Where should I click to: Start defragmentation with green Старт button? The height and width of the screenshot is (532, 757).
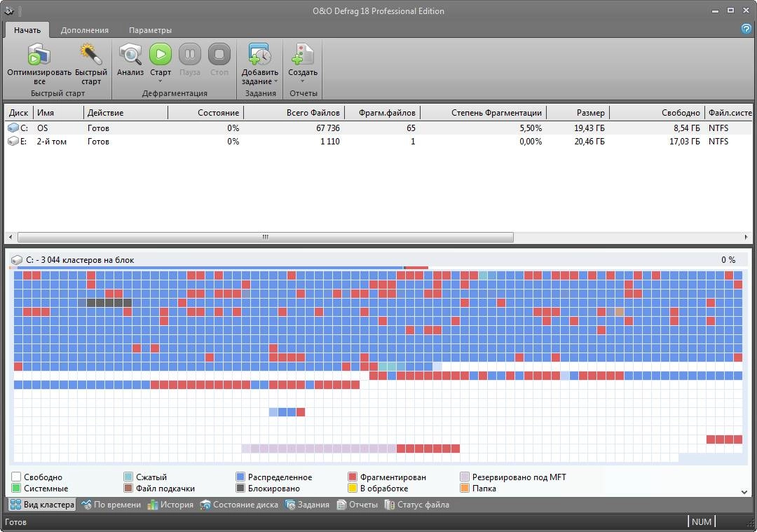click(x=161, y=54)
